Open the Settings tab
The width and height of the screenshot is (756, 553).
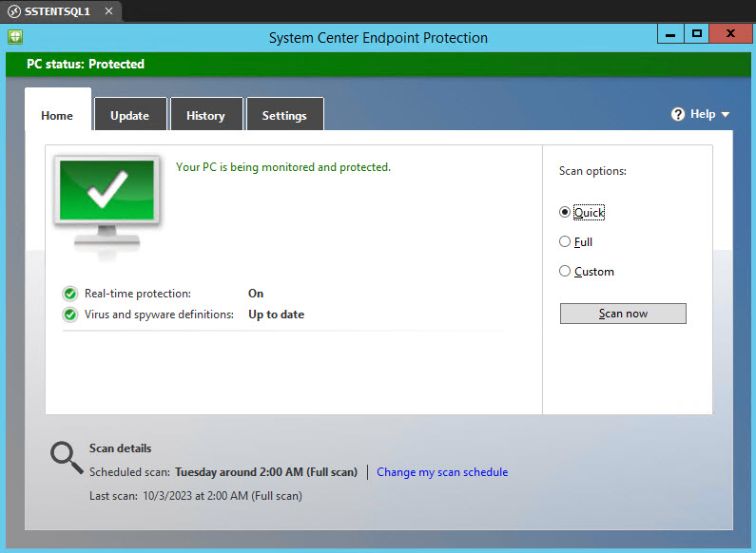click(x=284, y=114)
